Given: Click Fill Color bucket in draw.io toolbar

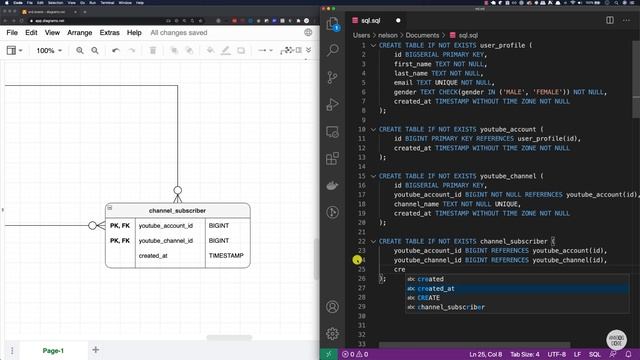Looking at the screenshot, I should 211,50.
